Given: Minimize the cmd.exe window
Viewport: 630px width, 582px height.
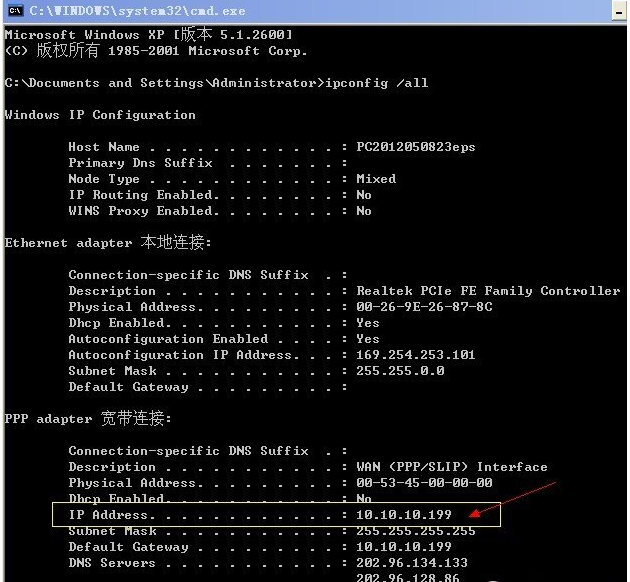Looking at the screenshot, I should coord(619,11).
